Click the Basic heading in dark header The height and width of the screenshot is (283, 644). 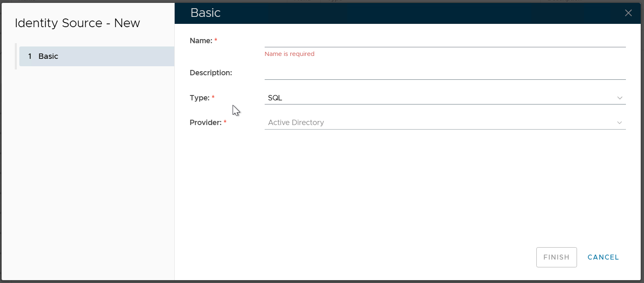click(205, 13)
